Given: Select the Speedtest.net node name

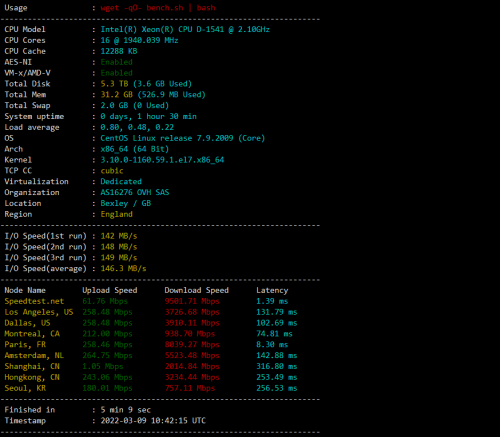Looking at the screenshot, I should [x=34, y=301].
